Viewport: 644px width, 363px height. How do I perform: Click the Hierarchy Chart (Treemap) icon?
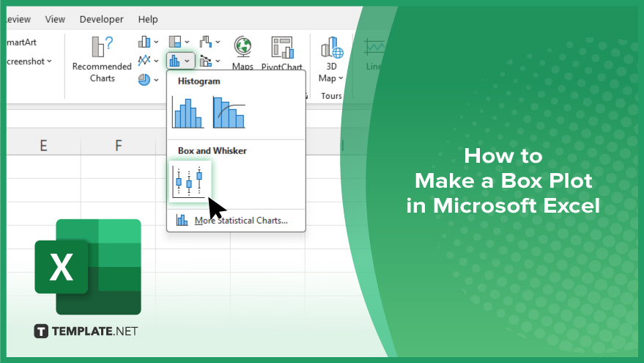(x=175, y=42)
